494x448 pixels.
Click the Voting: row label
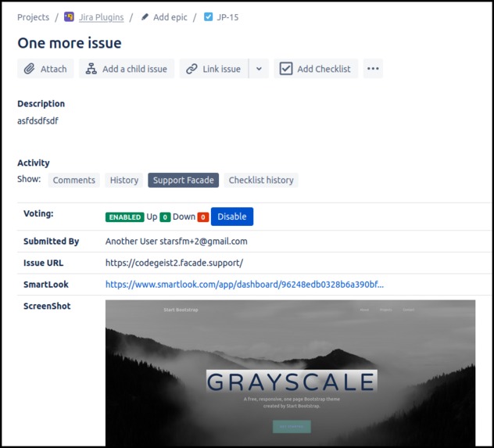(38, 213)
